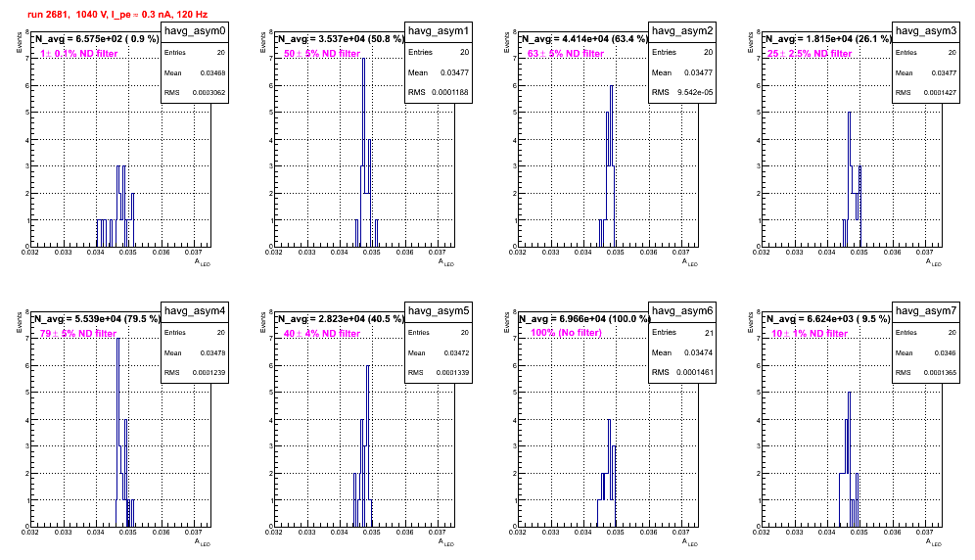
Task: Click the havg_asym4 stats box title
Action: click(x=195, y=310)
